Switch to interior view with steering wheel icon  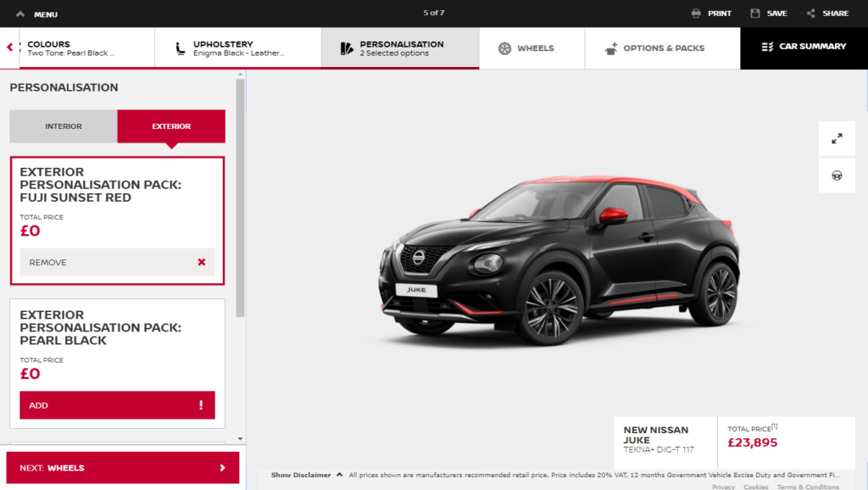(x=837, y=175)
